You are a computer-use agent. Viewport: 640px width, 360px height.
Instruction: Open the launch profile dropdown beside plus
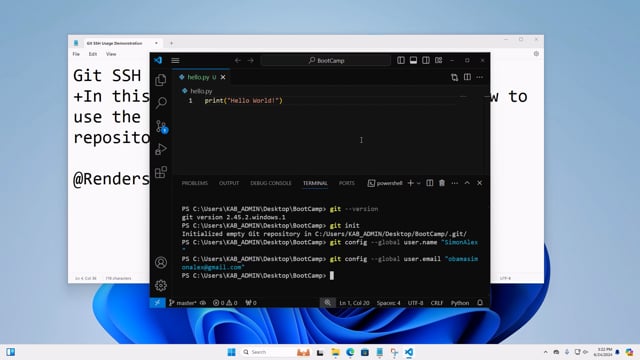coord(419,183)
